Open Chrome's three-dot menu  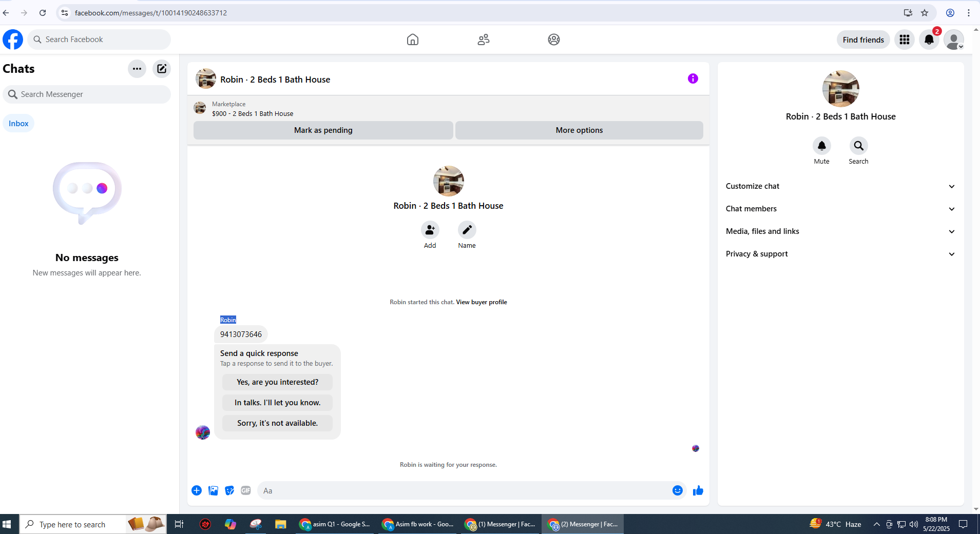[969, 13]
